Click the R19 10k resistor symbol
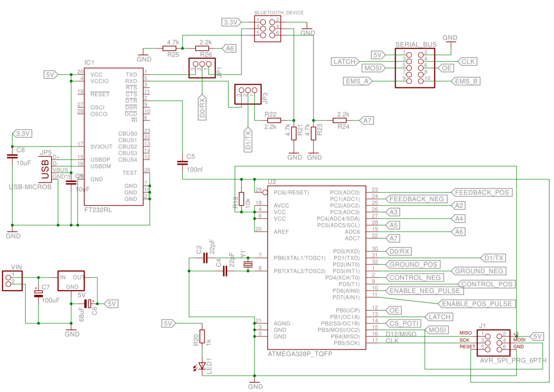The height and width of the screenshot is (392, 554). (241, 199)
